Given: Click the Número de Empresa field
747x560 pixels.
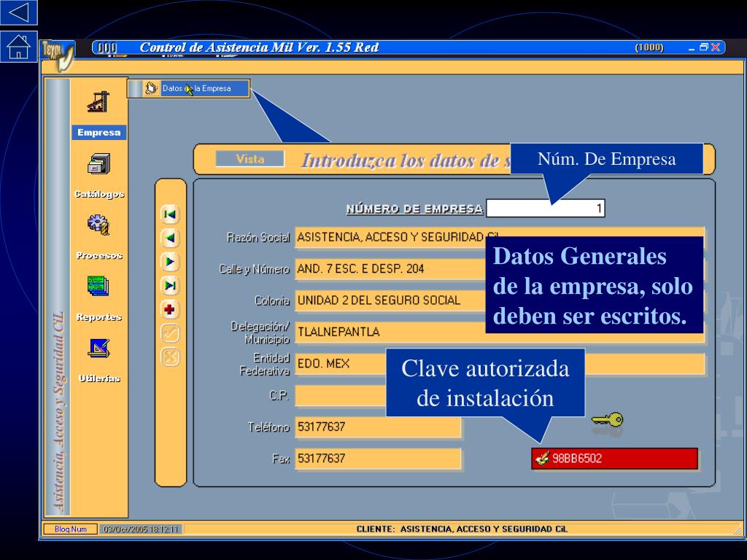Looking at the screenshot, I should (x=545, y=208).
